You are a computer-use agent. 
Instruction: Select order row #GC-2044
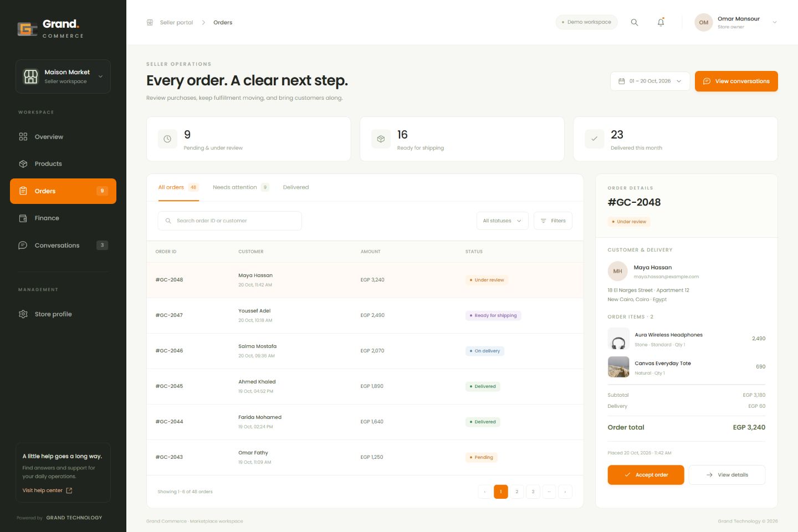(x=365, y=422)
